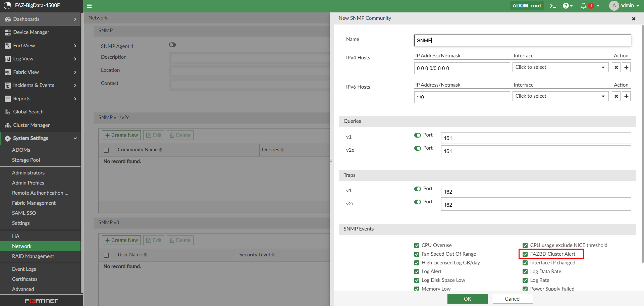Select the Device Manager sidebar icon
The height and width of the screenshot is (306, 644).
[x=7, y=32]
